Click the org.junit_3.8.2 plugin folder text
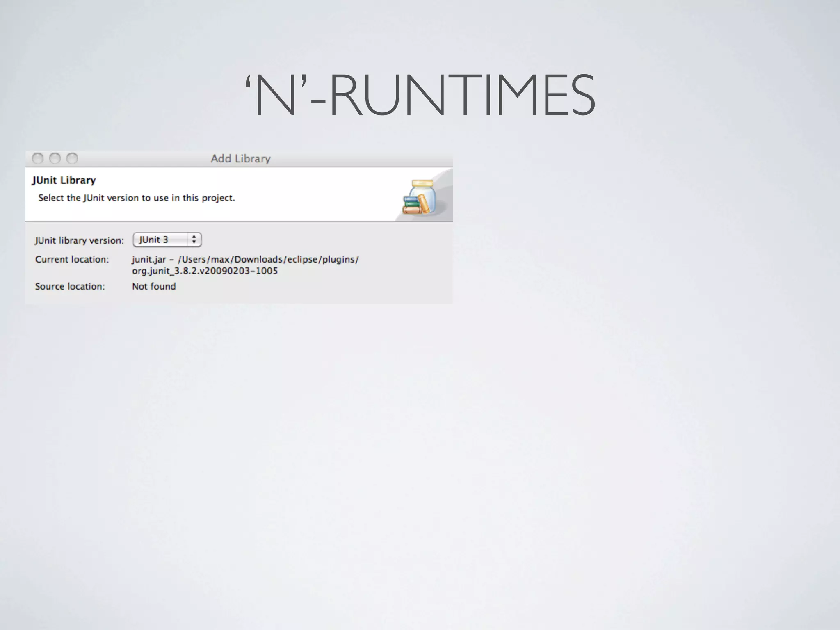840x630 pixels. tap(205, 271)
